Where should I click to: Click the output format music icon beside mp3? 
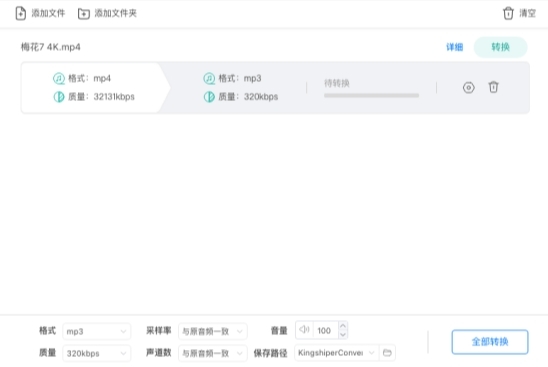tap(209, 78)
